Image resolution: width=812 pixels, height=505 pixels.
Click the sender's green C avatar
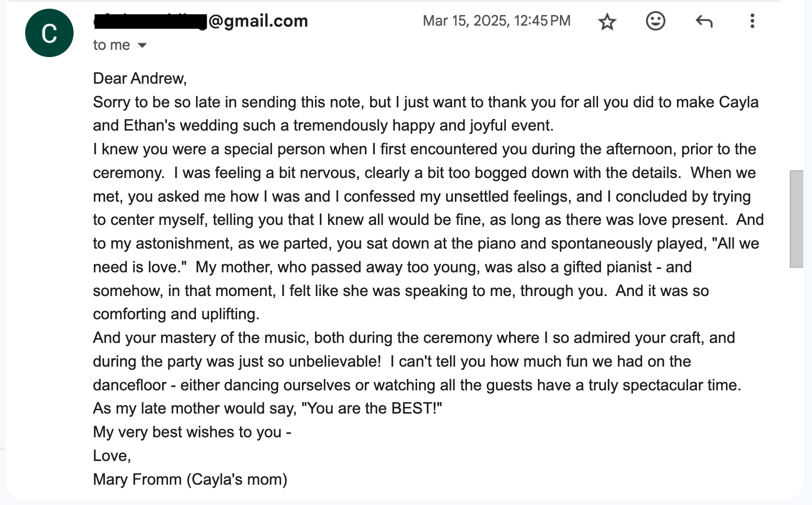click(49, 33)
